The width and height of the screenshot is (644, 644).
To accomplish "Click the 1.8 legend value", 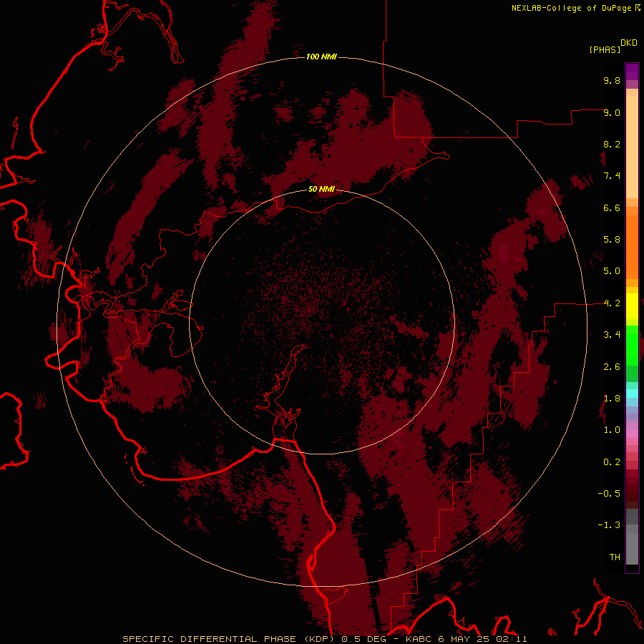I will pos(612,399).
